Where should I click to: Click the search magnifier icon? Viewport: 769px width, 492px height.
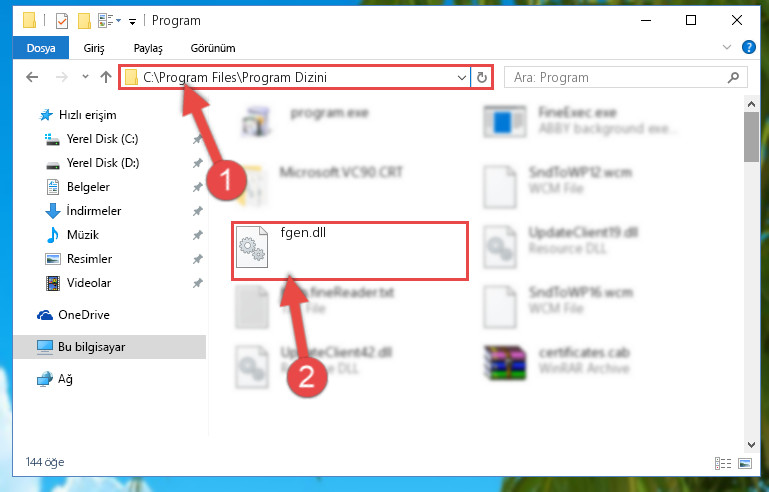point(733,78)
